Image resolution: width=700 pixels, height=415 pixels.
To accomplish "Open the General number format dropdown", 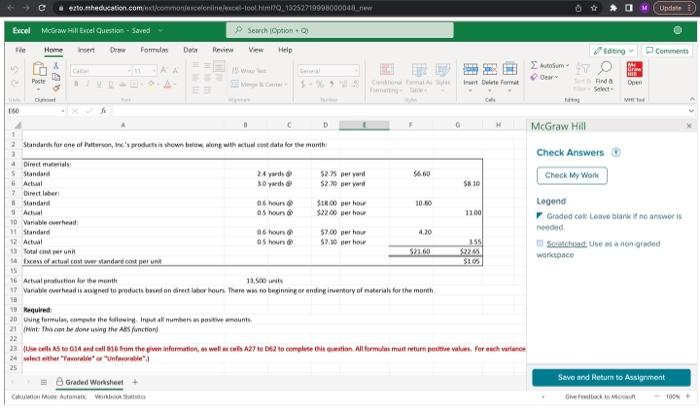I will [356, 71].
